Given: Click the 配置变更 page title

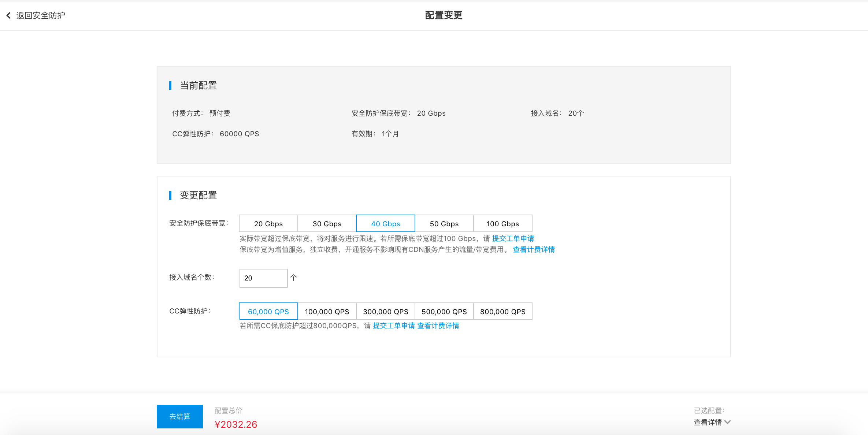Looking at the screenshot, I should (x=444, y=15).
